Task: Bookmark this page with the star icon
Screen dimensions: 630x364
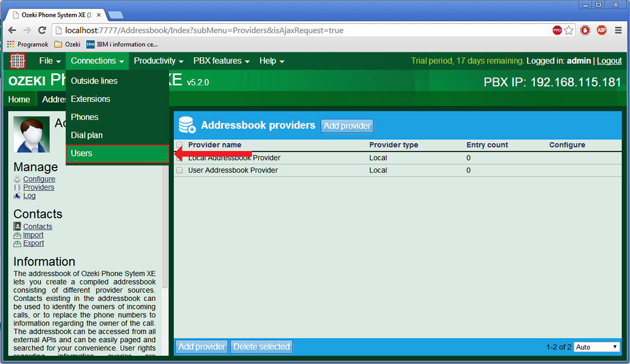Action: [x=569, y=31]
